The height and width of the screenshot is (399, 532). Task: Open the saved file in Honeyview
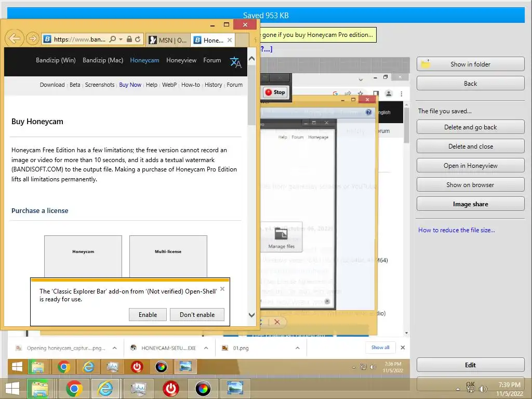[x=471, y=166]
